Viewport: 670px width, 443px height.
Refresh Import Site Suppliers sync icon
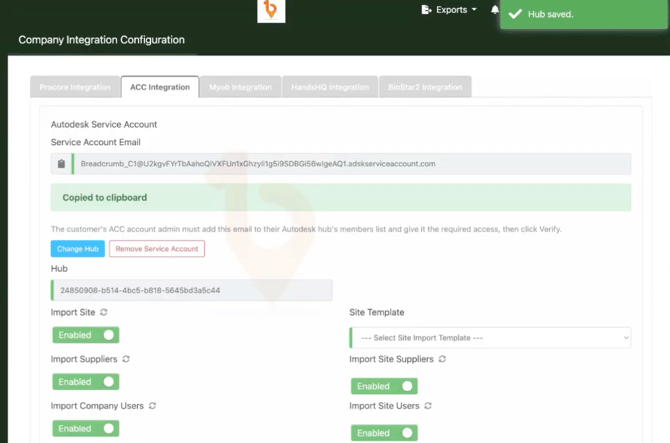click(442, 359)
